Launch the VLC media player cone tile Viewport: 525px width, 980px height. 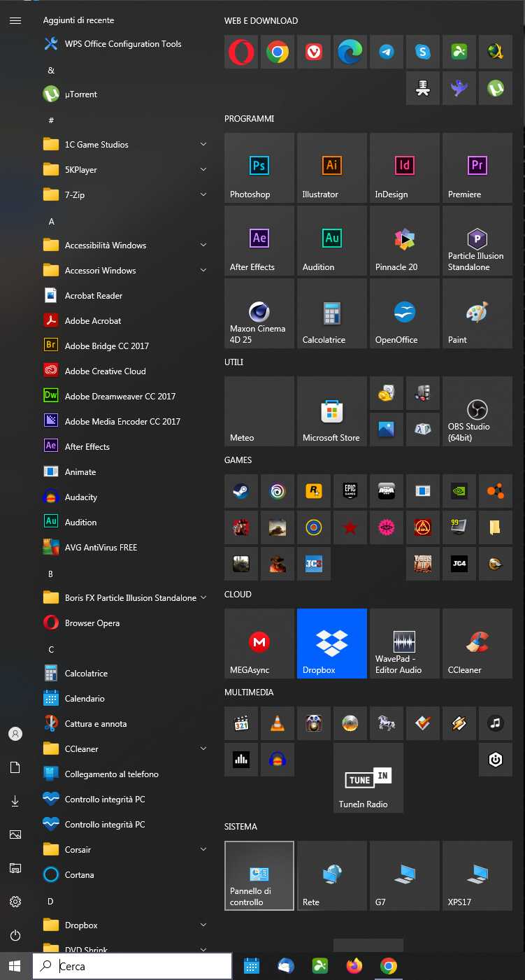pos(278,723)
